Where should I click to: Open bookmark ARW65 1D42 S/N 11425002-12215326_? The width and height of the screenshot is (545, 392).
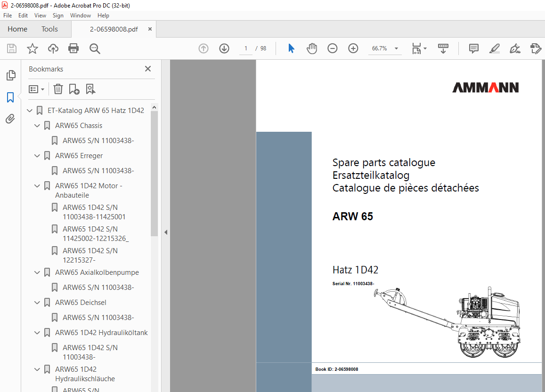pos(96,234)
